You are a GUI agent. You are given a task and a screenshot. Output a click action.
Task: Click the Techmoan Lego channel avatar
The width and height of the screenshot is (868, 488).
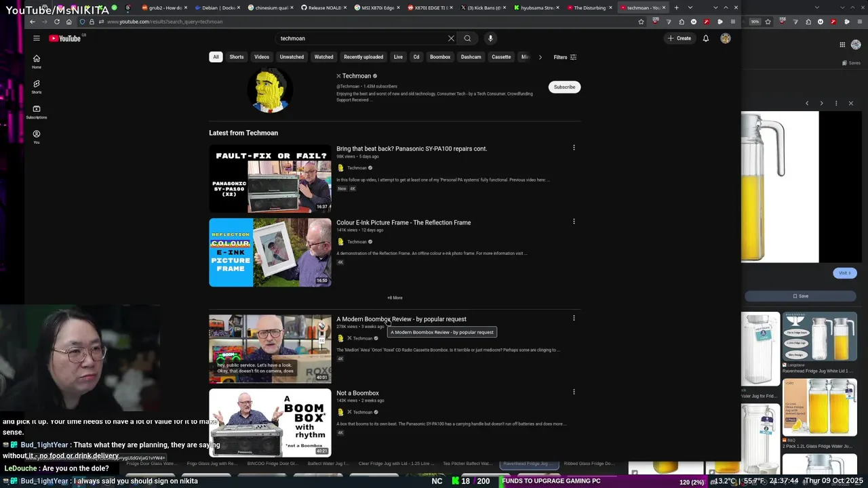tap(270, 89)
